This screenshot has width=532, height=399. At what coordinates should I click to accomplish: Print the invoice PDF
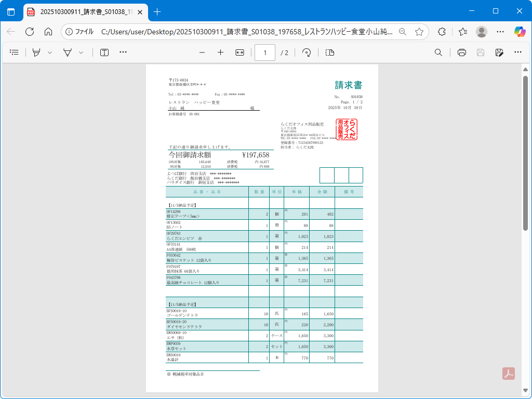point(462,52)
